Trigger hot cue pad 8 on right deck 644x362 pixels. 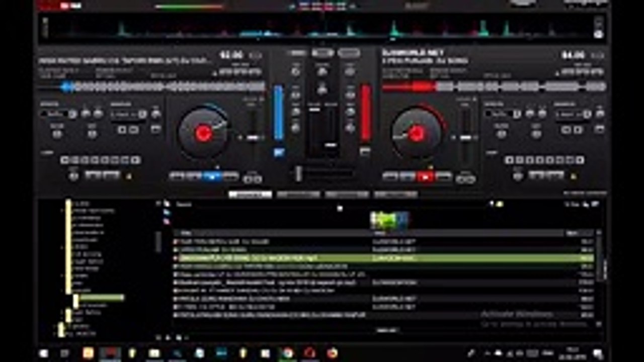(580, 160)
